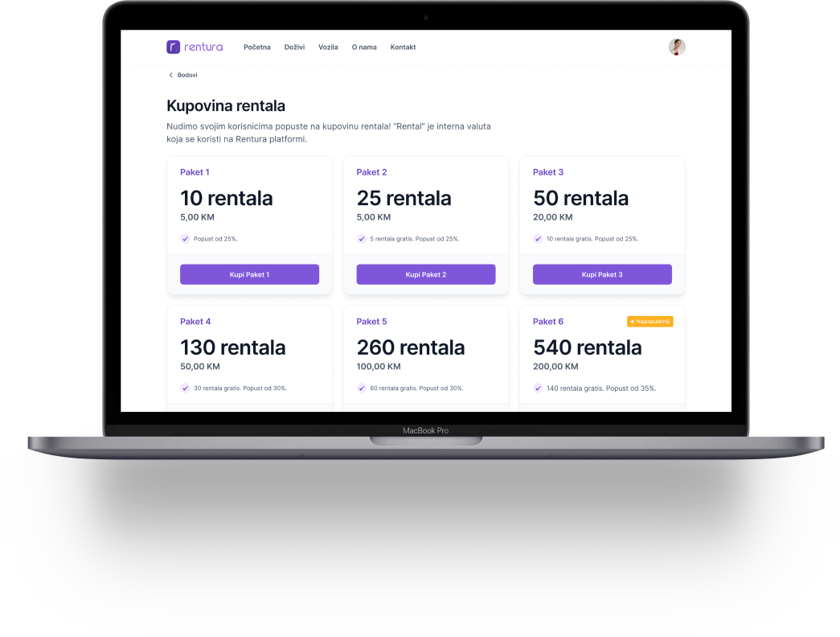Open the O nama page
Image resolution: width=840 pixels, height=637 pixels.
pos(364,47)
